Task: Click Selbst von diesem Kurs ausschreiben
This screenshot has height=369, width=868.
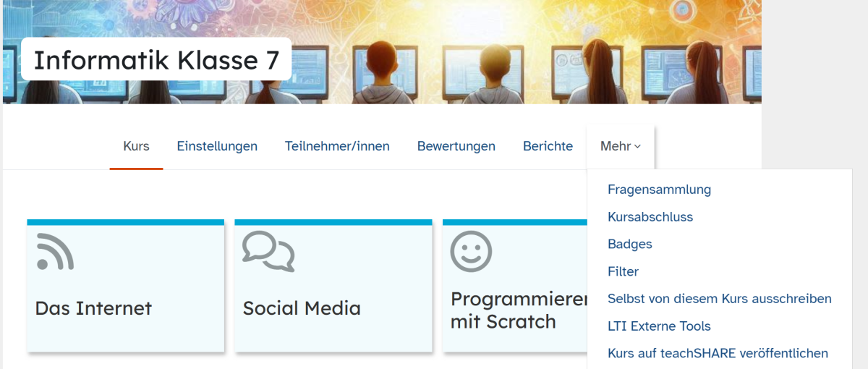Action: pyautogui.click(x=720, y=299)
